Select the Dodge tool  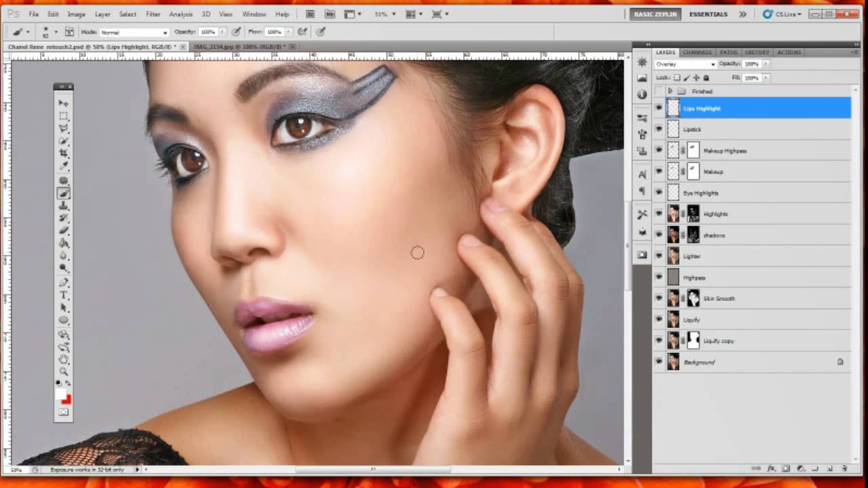pyautogui.click(x=64, y=267)
